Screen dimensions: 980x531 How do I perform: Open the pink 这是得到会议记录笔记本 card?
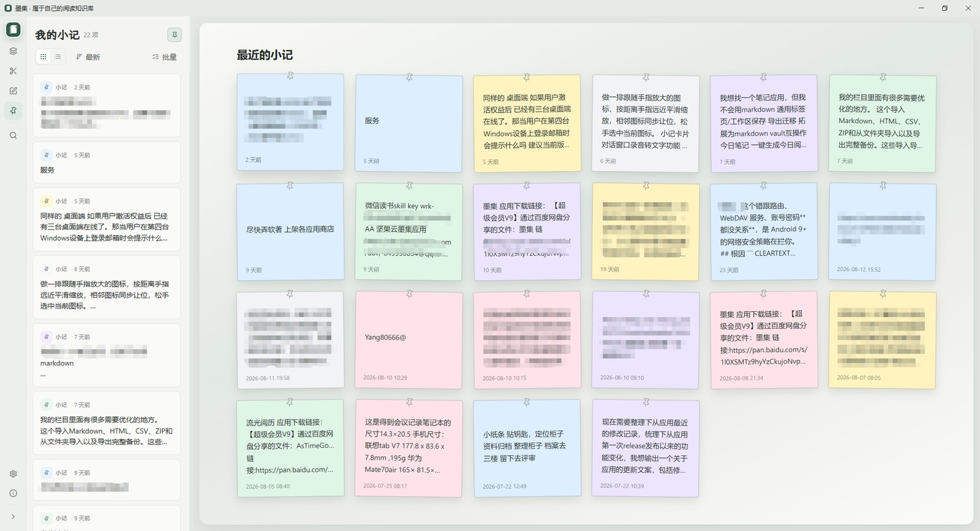pyautogui.click(x=409, y=448)
